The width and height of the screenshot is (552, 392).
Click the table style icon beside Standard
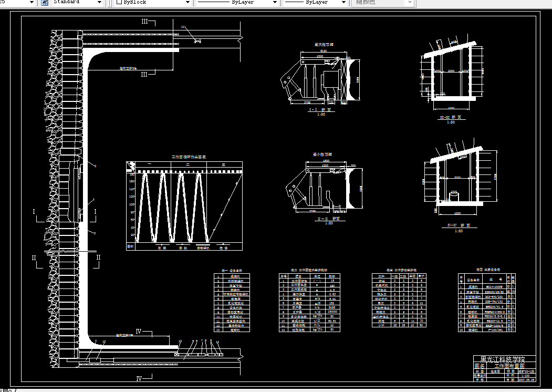pos(44,3)
